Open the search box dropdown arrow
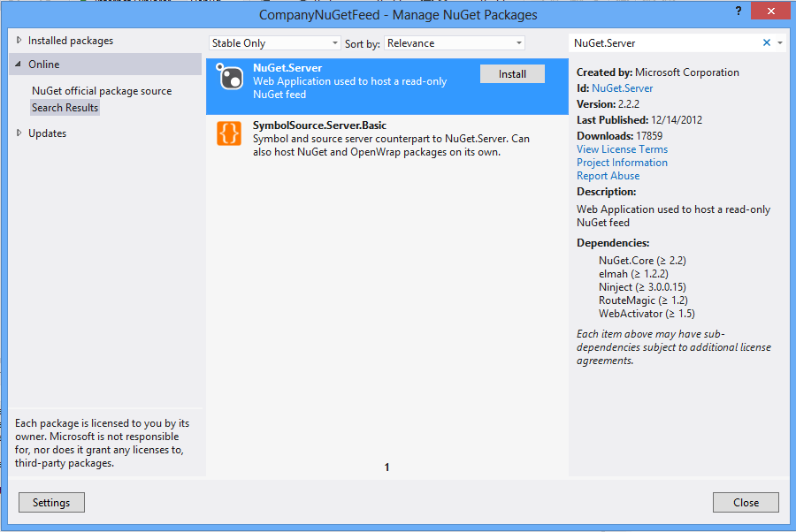The image size is (796, 532). click(780, 43)
